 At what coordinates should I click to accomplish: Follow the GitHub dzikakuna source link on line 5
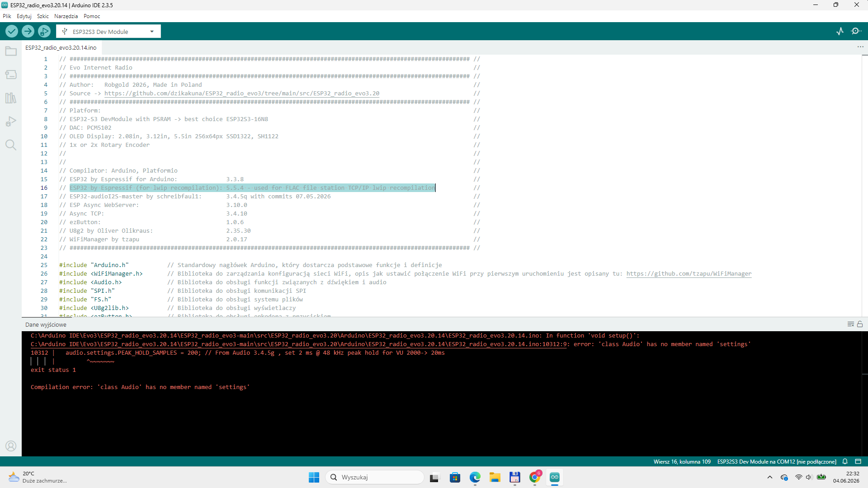click(242, 94)
